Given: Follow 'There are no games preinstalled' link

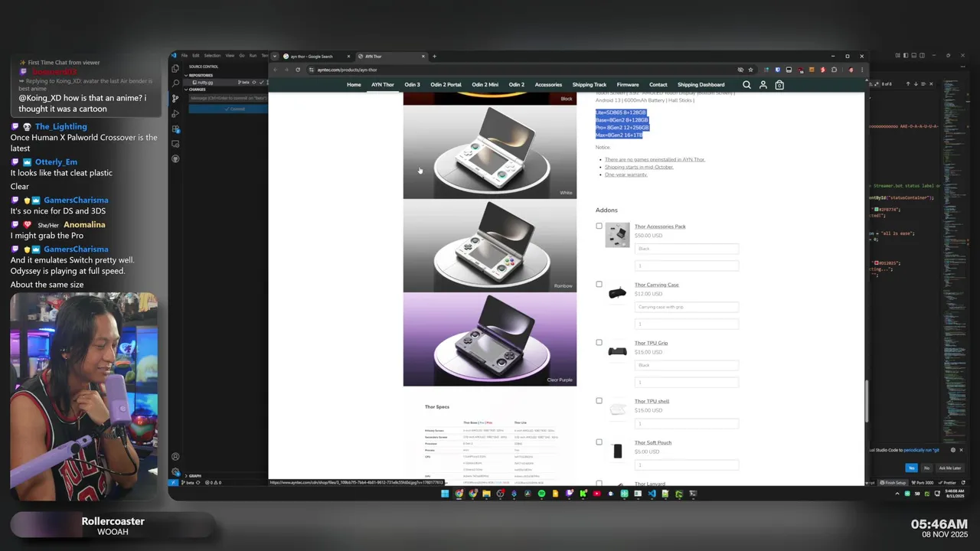Looking at the screenshot, I should click(655, 159).
